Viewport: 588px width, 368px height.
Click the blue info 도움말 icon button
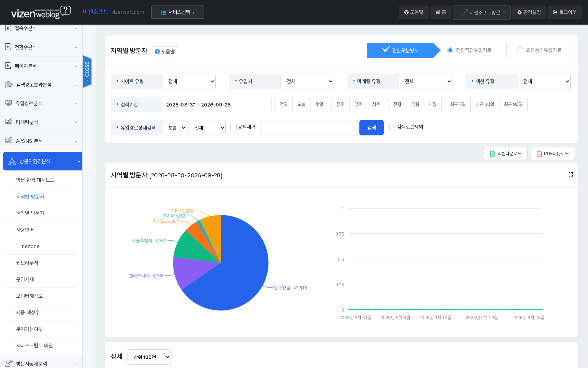165,51
